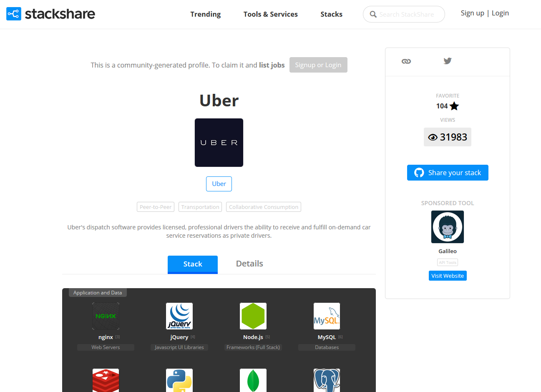Click the stackshare wordmark

60,14
